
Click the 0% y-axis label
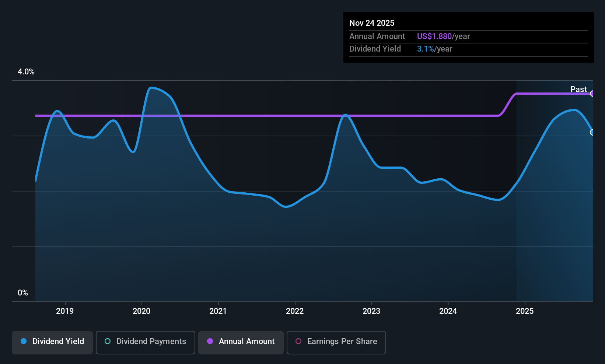23,293
